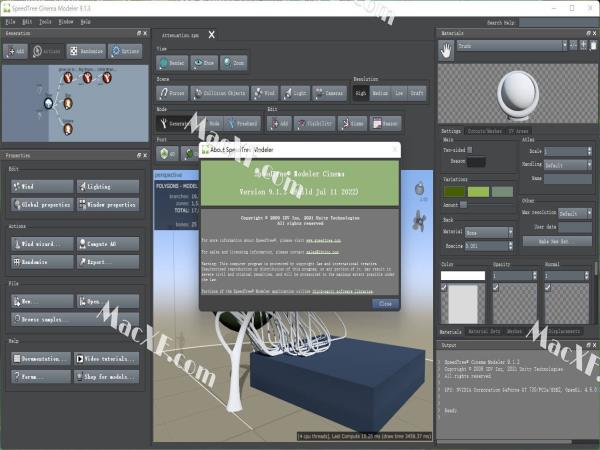Toggle the wind fan icon in viewport
Image resolution: width=600 pixels, height=450 pixels.
419,220
